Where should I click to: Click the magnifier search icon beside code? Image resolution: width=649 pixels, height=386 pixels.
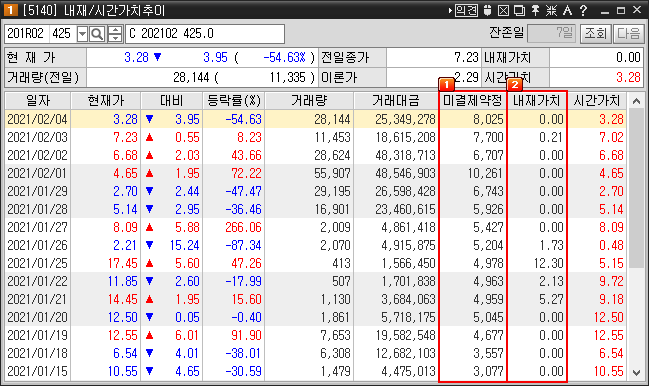97,34
